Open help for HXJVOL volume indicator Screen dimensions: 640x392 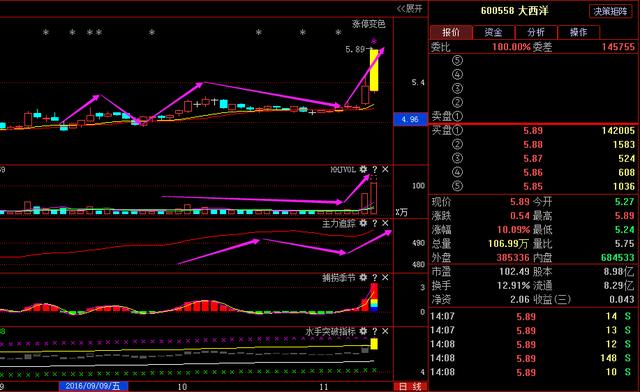[x=375, y=169]
